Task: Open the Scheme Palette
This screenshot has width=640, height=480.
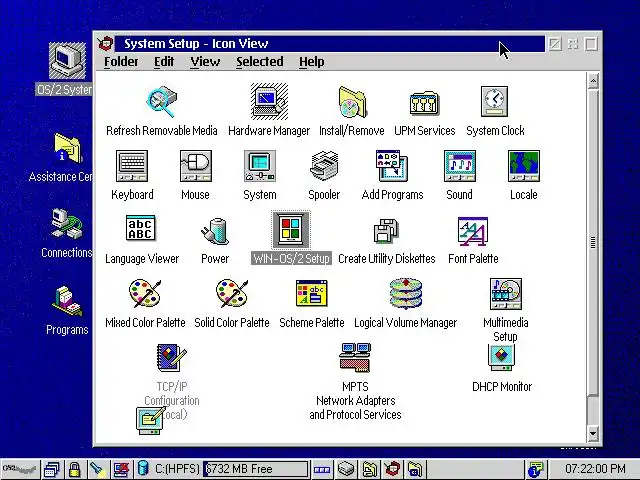Action: [311, 293]
